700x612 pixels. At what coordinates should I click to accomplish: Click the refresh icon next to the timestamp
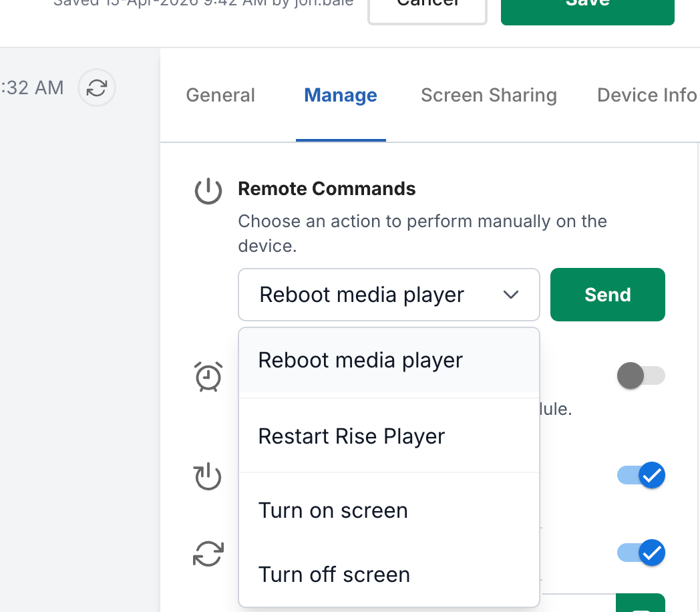96,88
